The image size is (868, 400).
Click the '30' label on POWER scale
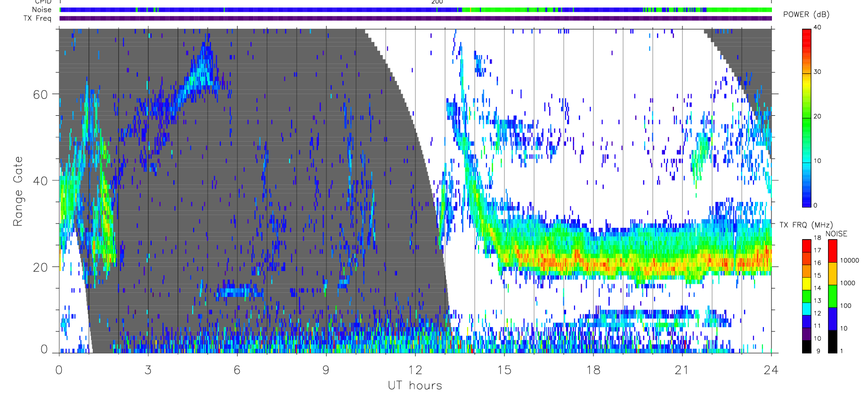coord(817,72)
